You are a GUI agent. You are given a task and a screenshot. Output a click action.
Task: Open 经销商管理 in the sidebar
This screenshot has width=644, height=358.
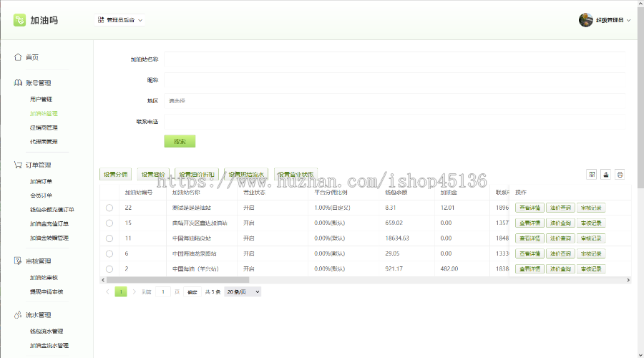[x=44, y=127]
